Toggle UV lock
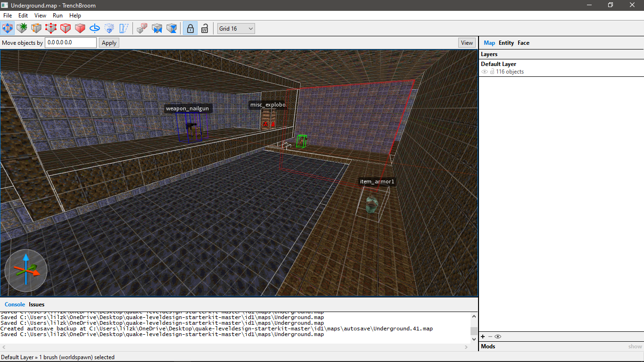Image resolution: width=644 pixels, height=362 pixels. point(205,28)
